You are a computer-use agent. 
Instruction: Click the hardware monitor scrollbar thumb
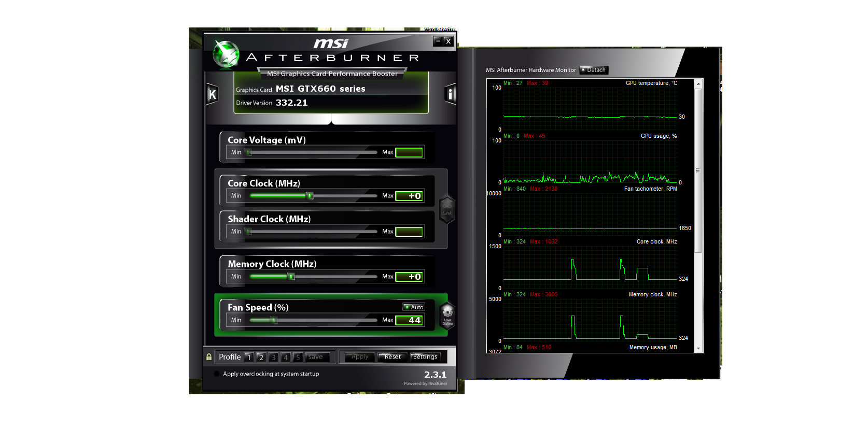[698, 171]
